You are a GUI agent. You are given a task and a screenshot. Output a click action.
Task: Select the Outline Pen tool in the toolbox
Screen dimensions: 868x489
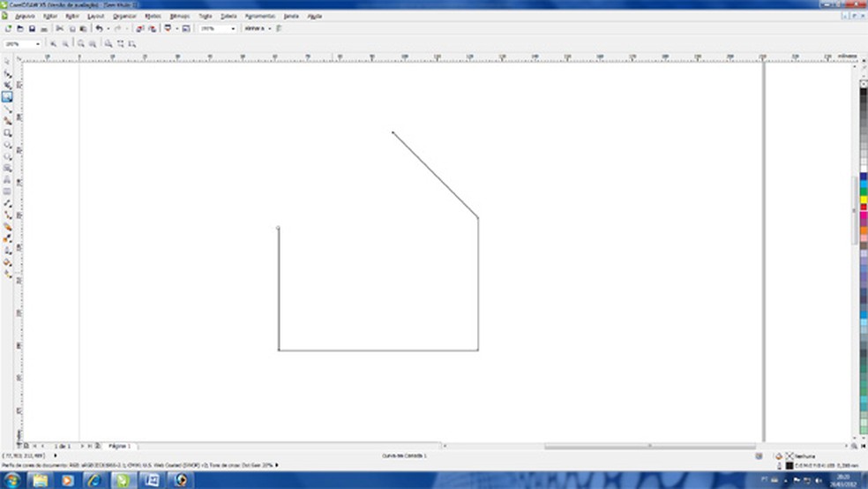click(7, 251)
